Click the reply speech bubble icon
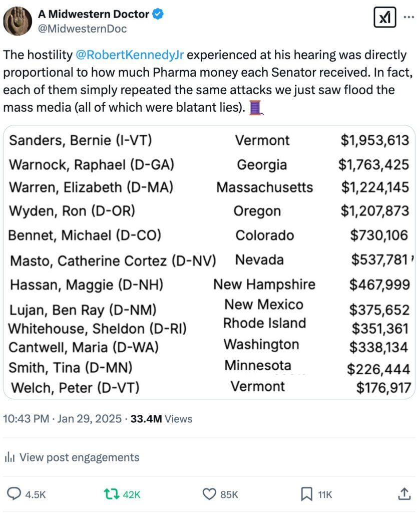The width and height of the screenshot is (420, 513). [14, 493]
